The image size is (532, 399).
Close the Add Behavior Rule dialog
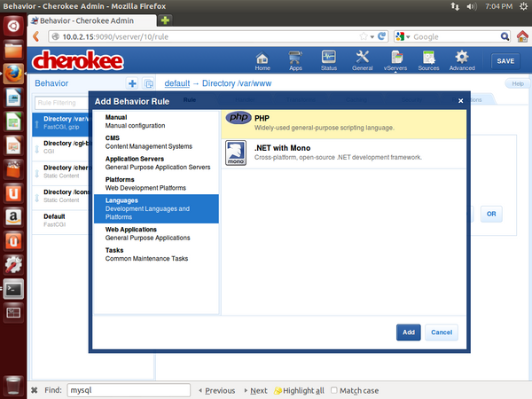pyautogui.click(x=460, y=101)
